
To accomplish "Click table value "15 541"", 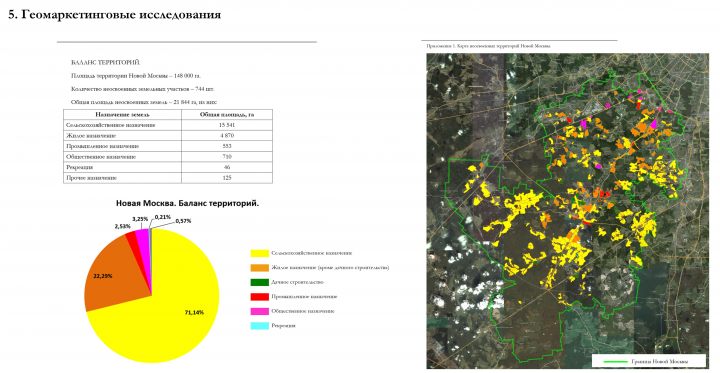I will coord(227,125).
